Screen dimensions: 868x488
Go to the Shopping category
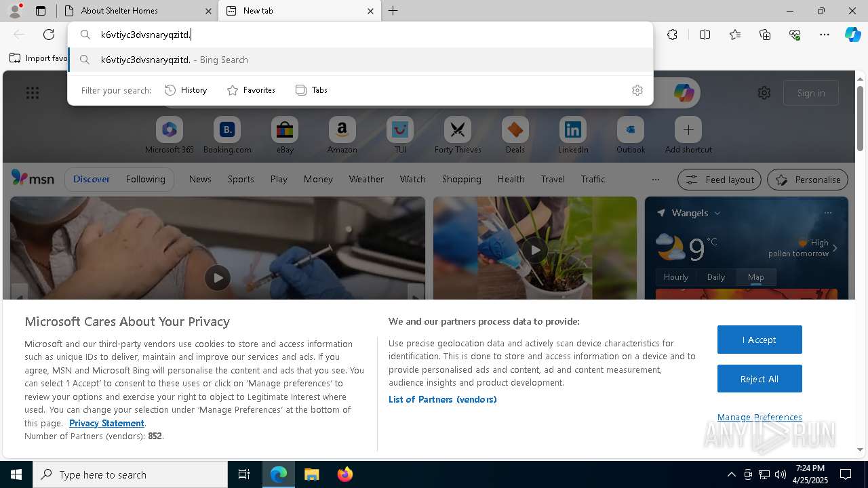[x=461, y=180]
